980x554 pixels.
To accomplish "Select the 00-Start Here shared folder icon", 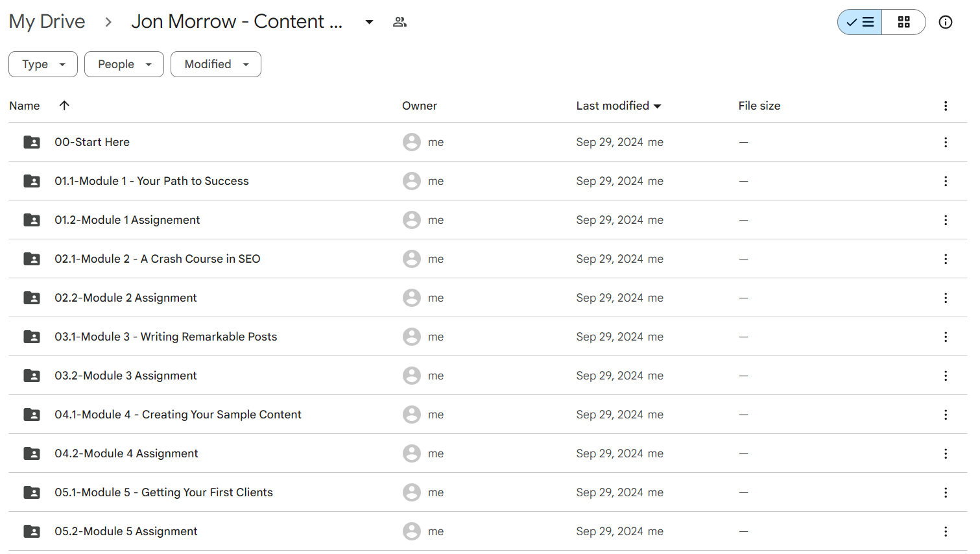I will 32,142.
